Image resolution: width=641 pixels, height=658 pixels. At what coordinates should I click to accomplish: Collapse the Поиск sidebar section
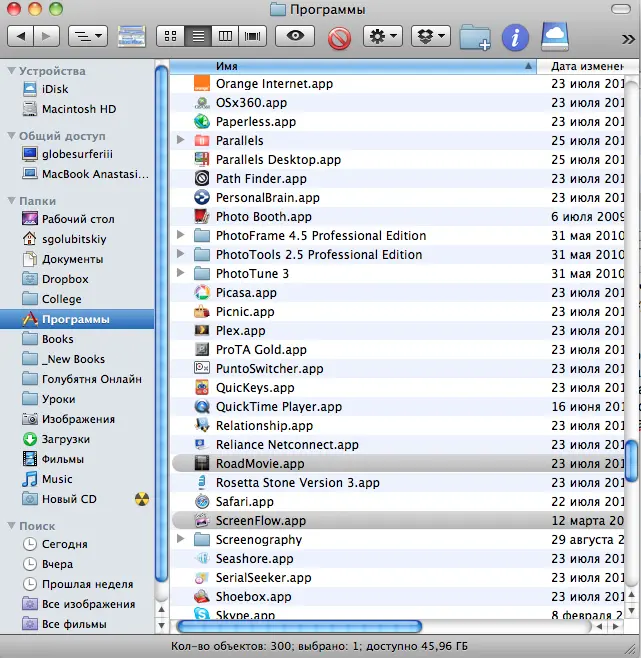point(12,525)
